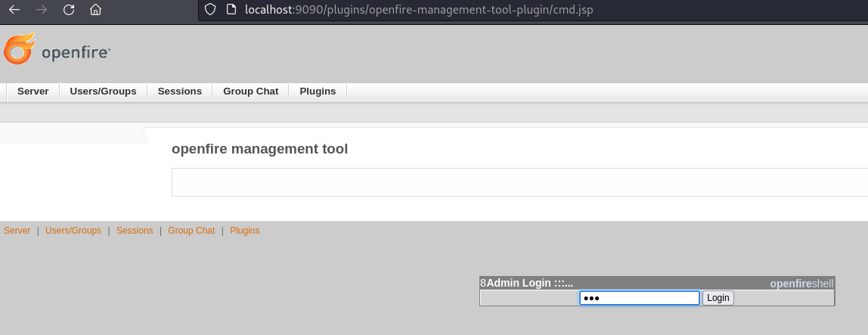Image resolution: width=868 pixels, height=335 pixels.
Task: Click the browser forward arrow
Action: click(42, 10)
